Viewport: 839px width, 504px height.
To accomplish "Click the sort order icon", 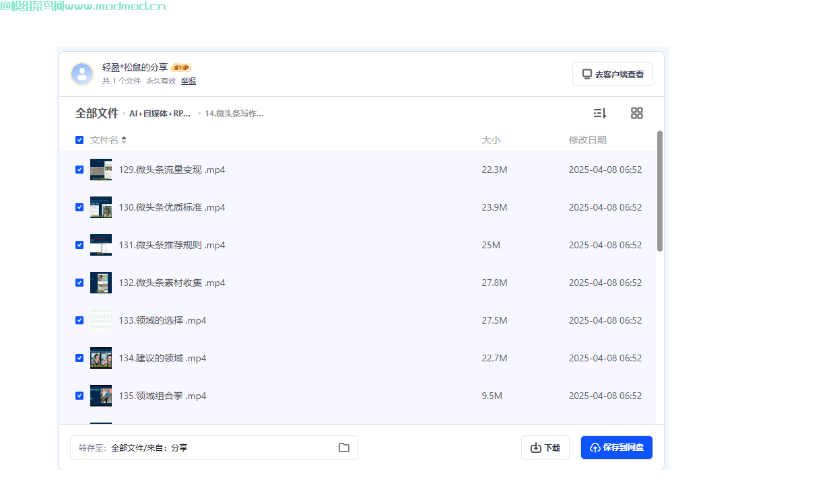I will coord(599,113).
